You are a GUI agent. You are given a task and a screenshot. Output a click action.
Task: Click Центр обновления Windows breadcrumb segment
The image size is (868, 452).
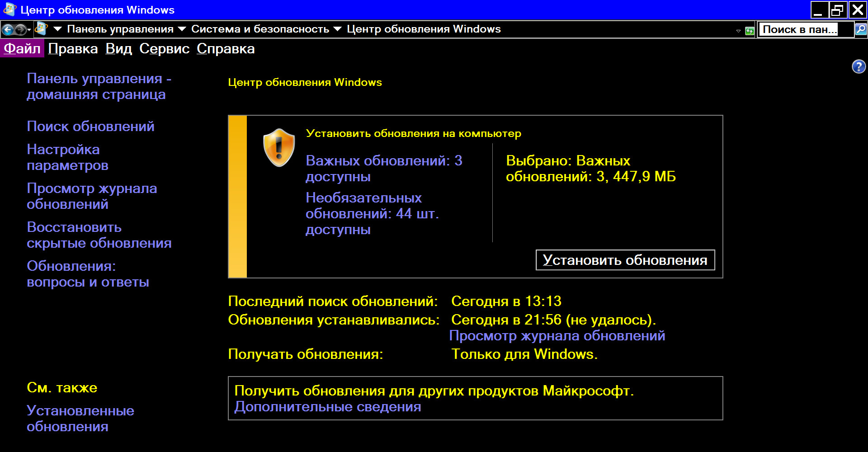(424, 29)
